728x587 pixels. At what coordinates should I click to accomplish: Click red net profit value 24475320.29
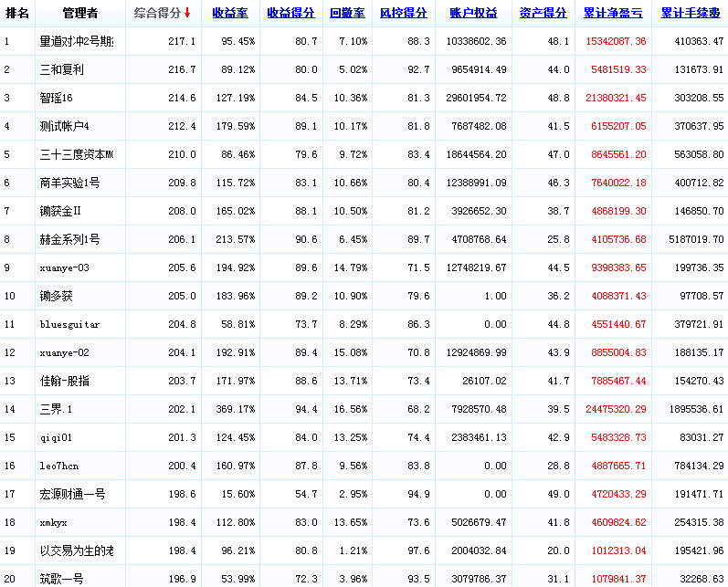click(x=616, y=410)
